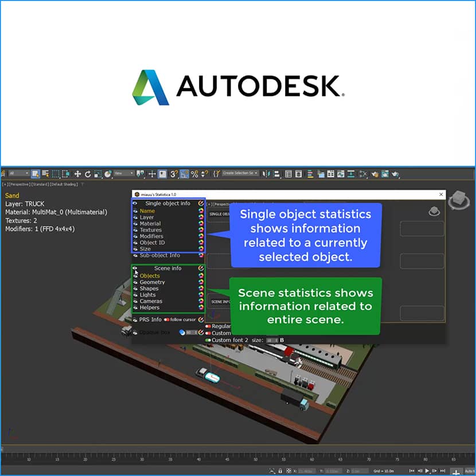Open the Scene Explorer toggle icon

click(288, 174)
